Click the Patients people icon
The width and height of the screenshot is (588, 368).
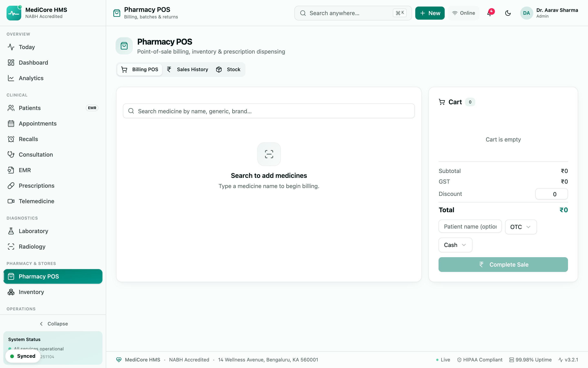click(11, 108)
